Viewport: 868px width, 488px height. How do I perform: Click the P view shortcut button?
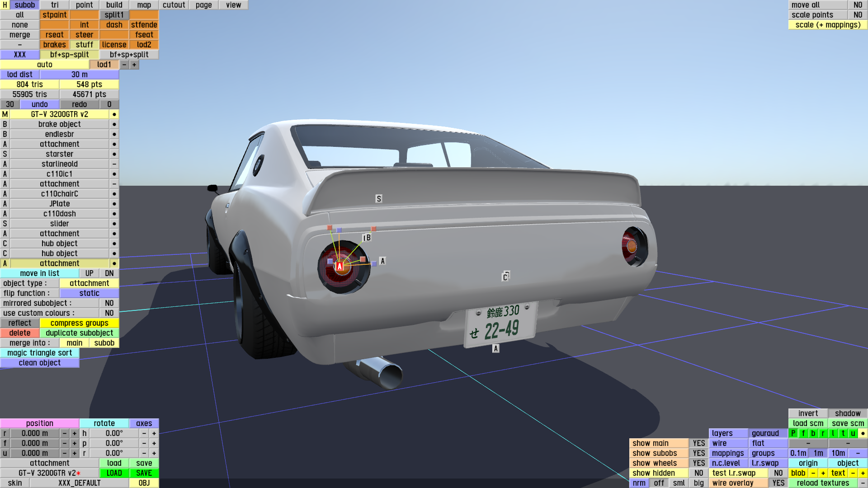point(793,433)
